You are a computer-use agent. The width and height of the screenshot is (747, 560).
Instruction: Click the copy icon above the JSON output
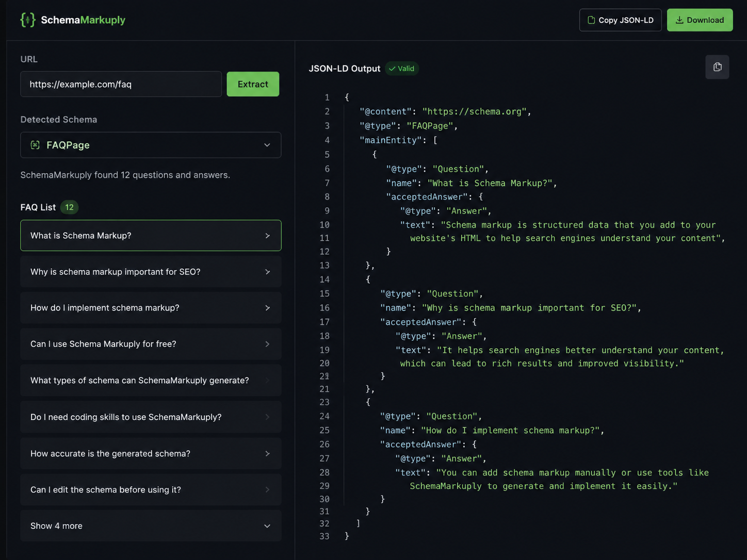[717, 67]
